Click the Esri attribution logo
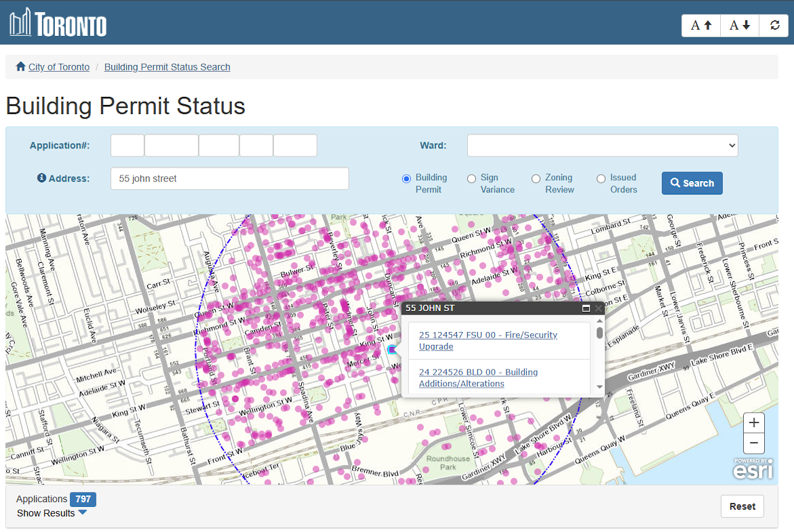 [753, 469]
